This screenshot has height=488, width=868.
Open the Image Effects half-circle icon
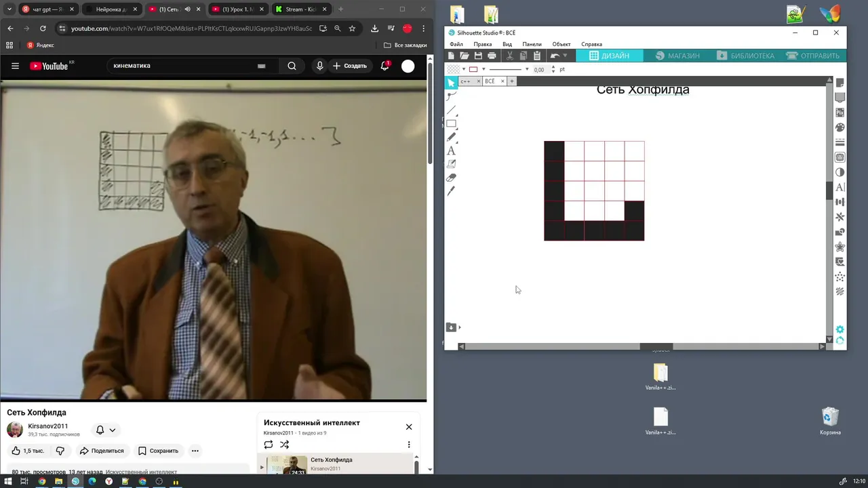840,172
